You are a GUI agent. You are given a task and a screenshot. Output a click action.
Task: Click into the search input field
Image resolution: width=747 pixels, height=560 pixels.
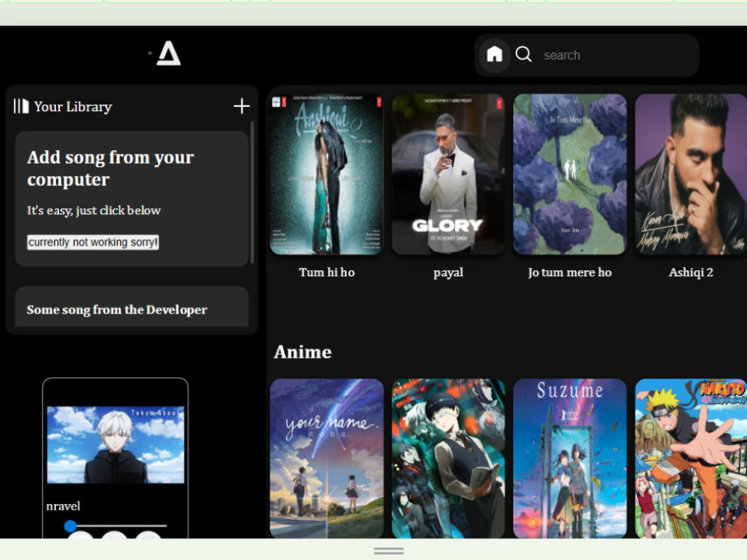click(617, 55)
